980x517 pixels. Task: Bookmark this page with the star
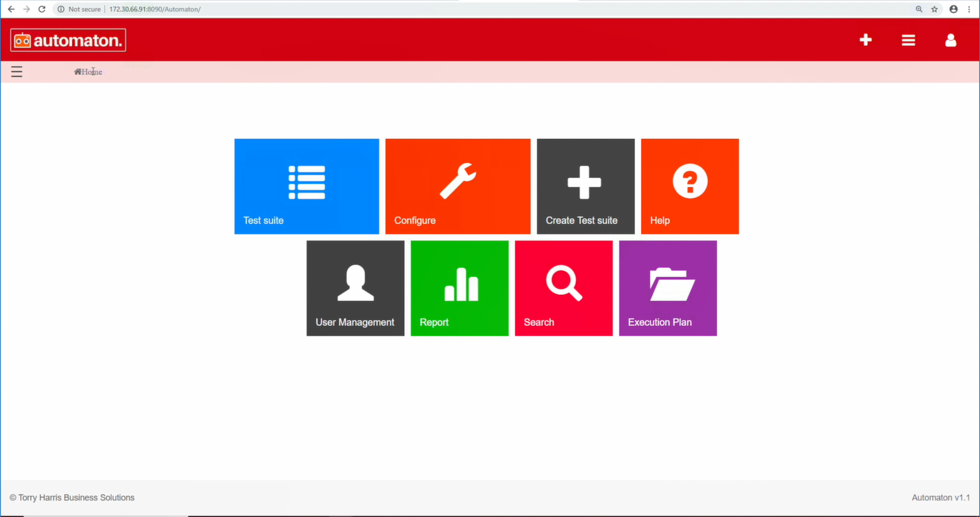point(935,9)
